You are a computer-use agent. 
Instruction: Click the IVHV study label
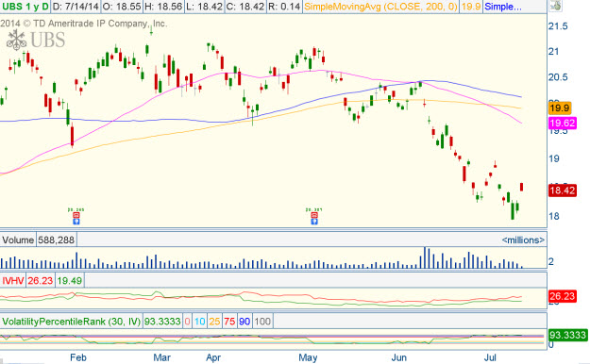click(13, 280)
